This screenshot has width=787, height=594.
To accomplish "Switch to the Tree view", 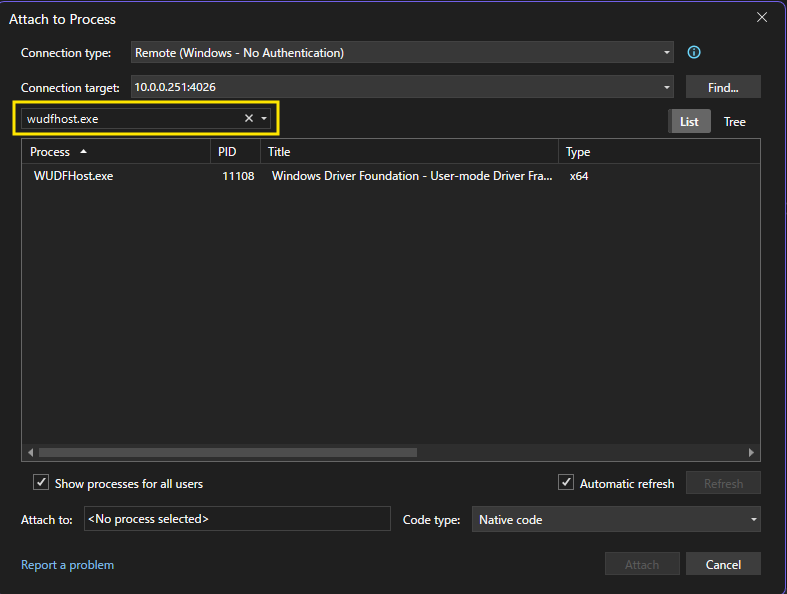I will coord(734,122).
